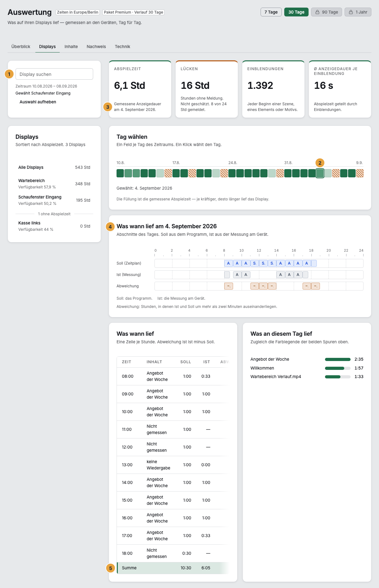Image resolution: width=379 pixels, height=588 pixels.
Task: Click the Abspielzeit card value 6,1 Std
Action: 129,85
